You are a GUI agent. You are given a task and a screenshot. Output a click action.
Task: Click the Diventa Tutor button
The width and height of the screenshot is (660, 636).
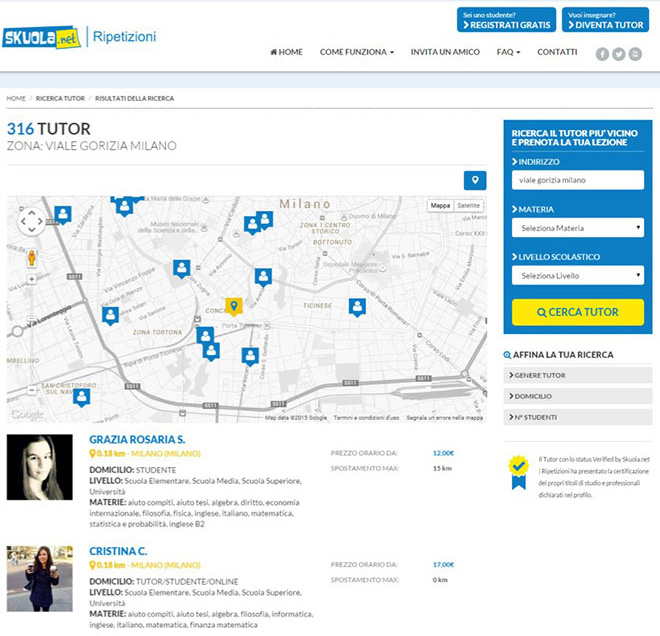(605, 20)
